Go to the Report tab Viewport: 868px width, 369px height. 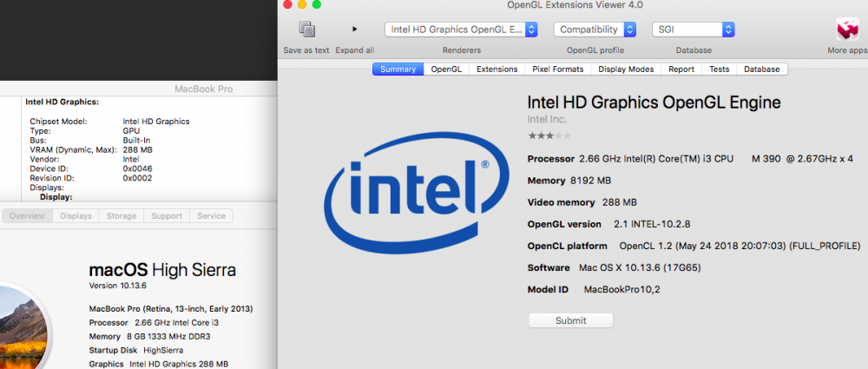click(681, 69)
